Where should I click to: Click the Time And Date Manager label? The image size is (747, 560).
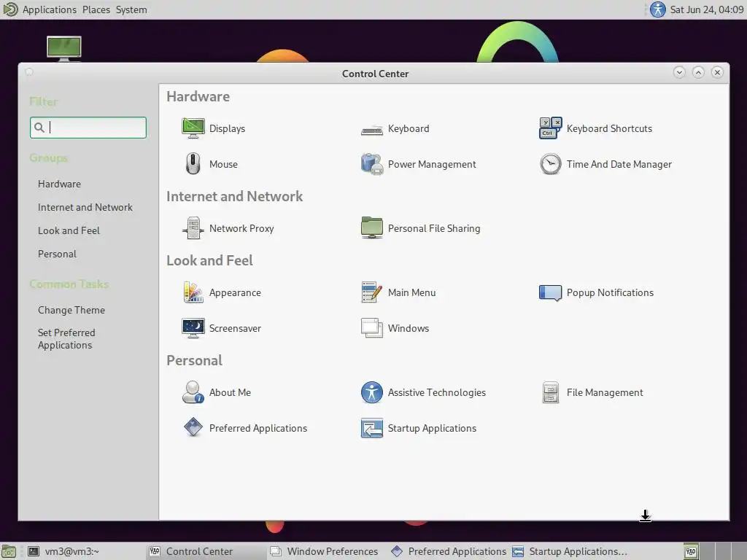click(x=619, y=164)
